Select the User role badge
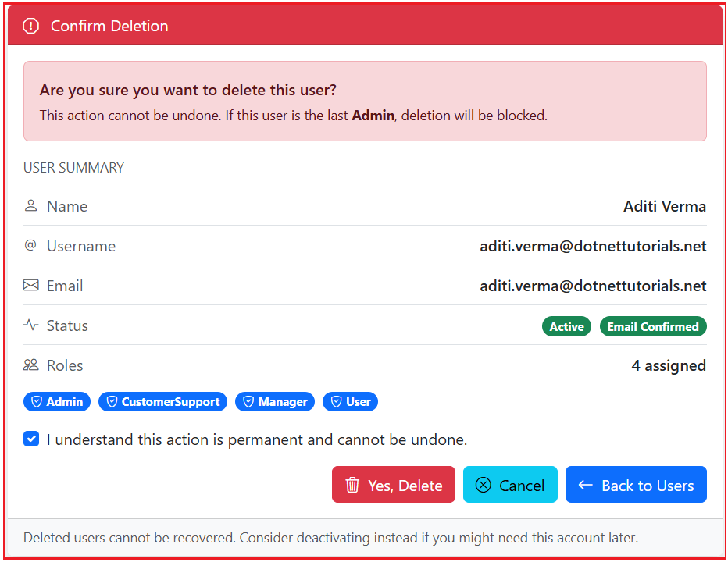The height and width of the screenshot is (562, 728). [x=350, y=401]
